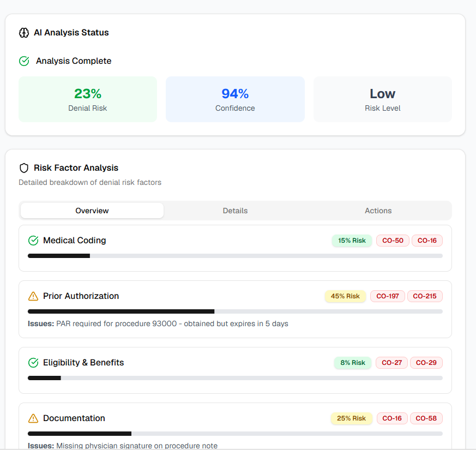The width and height of the screenshot is (476, 450).
Task: Click the green checkmark next to Analysis Complete
Action: pyautogui.click(x=24, y=61)
